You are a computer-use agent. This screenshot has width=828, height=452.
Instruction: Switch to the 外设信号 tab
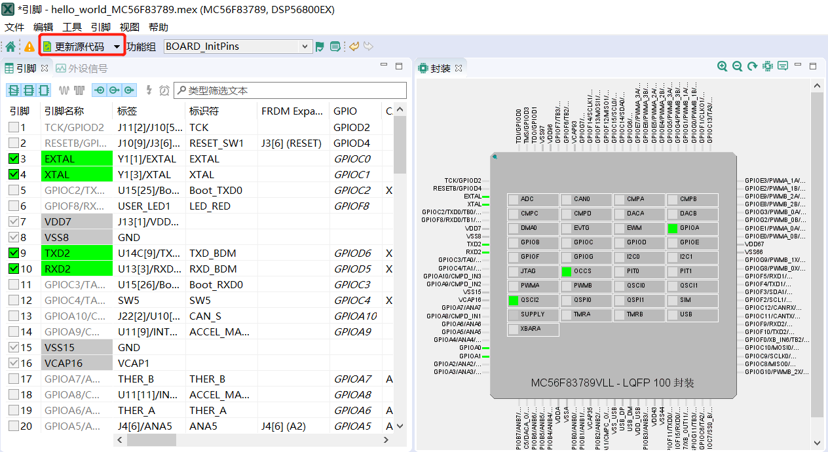(81, 68)
